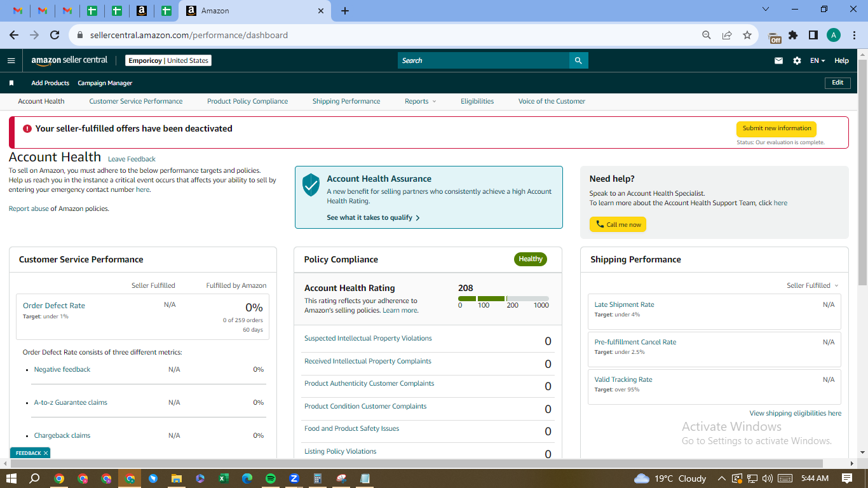Viewport: 868px width, 488px height.
Task: Open the Order Defect Rate link
Action: click(x=54, y=306)
